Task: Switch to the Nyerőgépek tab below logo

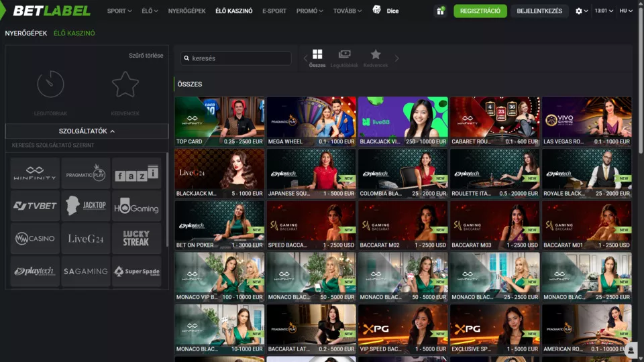Action: pos(25,33)
